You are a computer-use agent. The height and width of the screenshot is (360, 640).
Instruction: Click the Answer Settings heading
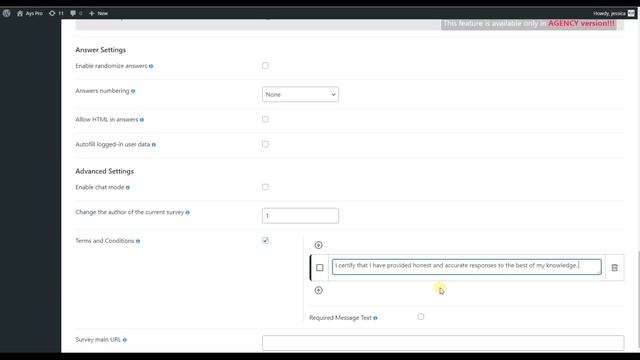tap(100, 50)
